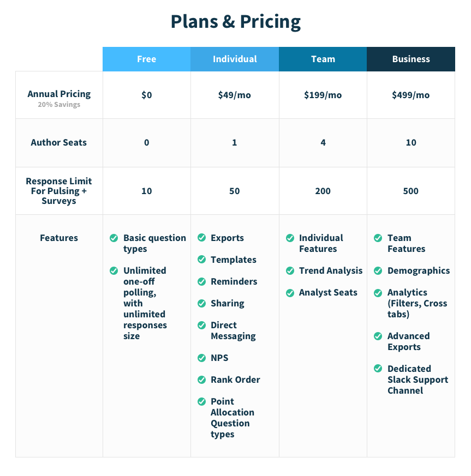The height and width of the screenshot is (476, 471).
Task: Click the $49/mo Individual price
Action: 235,95
